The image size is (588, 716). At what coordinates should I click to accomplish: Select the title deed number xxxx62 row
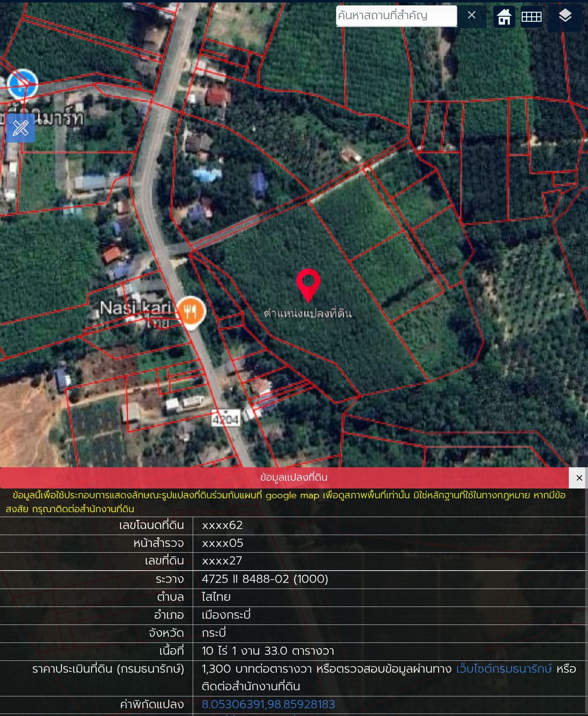pos(293,525)
